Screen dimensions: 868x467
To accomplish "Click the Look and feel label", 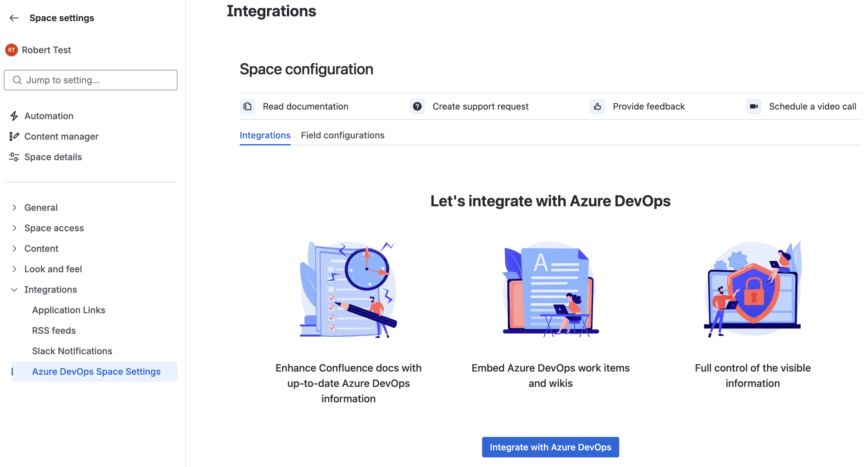I will [x=53, y=269].
